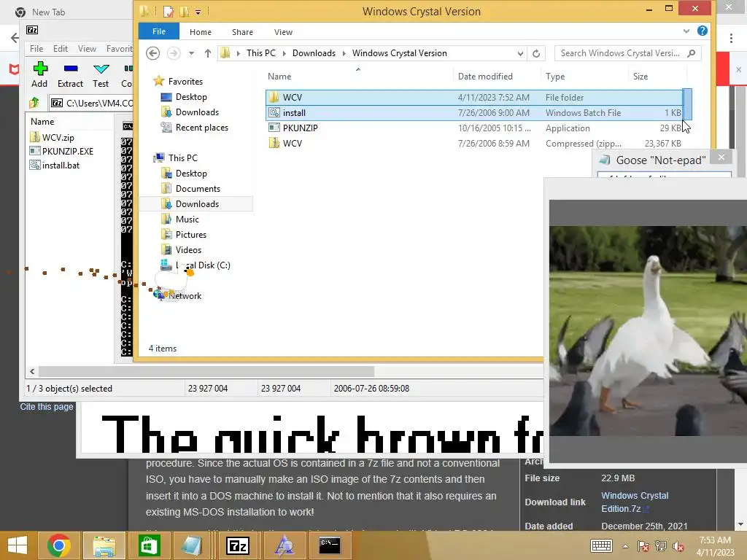Open the Windows Crystal Edition.7z download link

(x=635, y=502)
